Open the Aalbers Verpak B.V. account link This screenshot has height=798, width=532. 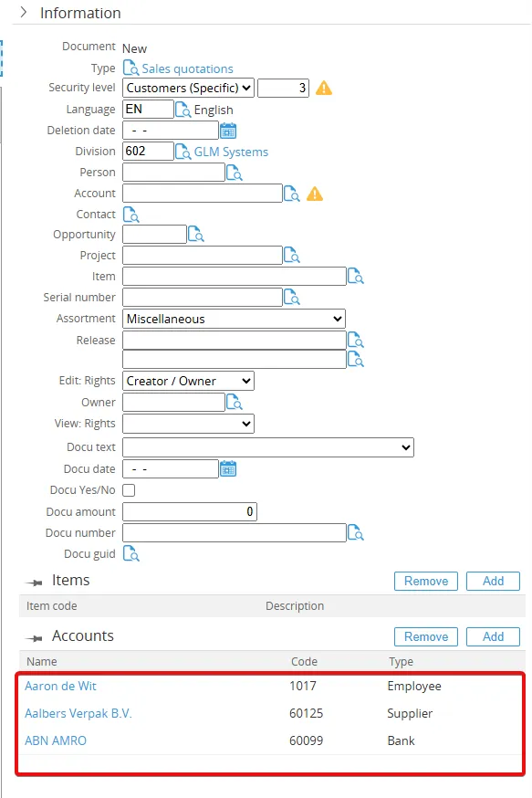[78, 713]
